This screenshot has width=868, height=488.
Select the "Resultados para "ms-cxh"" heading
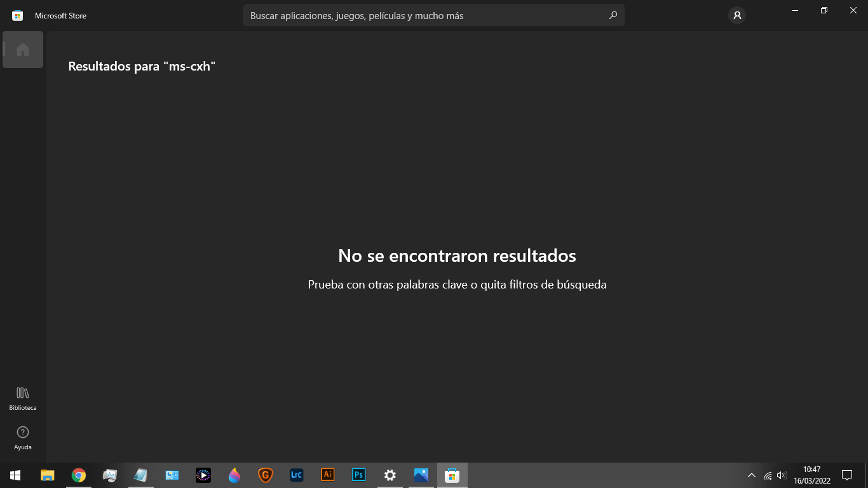pos(142,66)
